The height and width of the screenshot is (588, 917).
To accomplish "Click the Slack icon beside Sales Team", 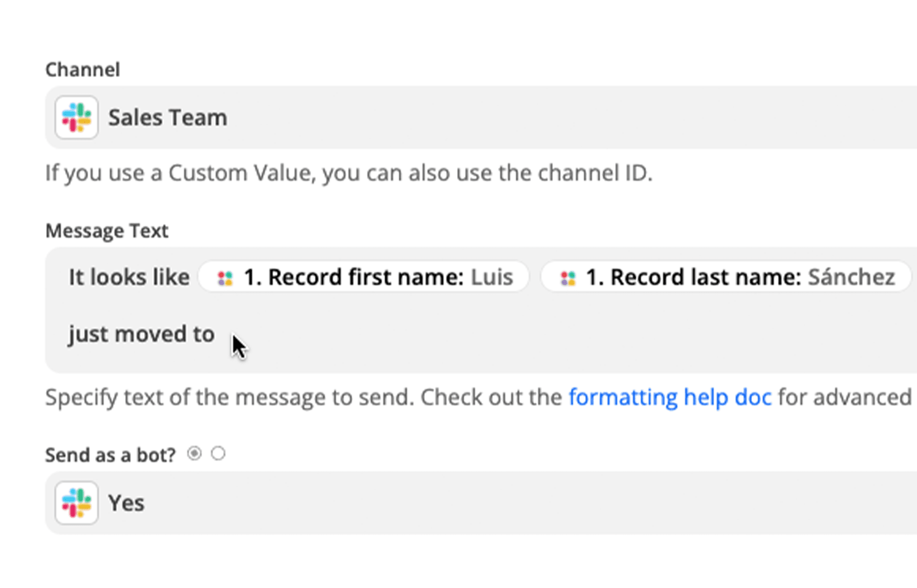I will pos(77,118).
